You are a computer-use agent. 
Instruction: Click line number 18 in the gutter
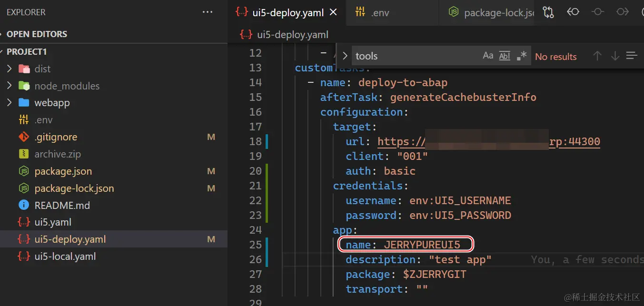coord(256,141)
